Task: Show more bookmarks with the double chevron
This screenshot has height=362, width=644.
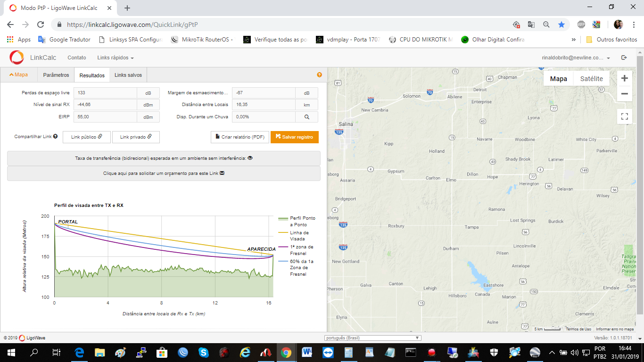Action: pyautogui.click(x=573, y=40)
